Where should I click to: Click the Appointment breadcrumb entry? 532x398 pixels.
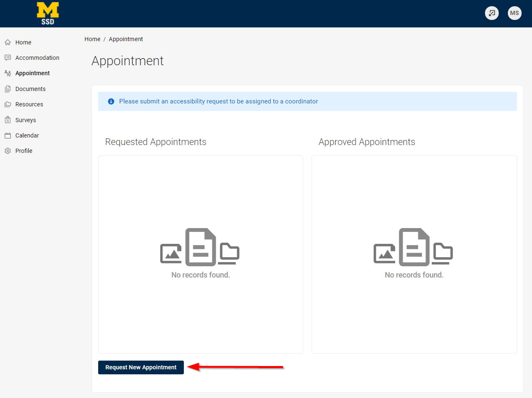(x=126, y=39)
